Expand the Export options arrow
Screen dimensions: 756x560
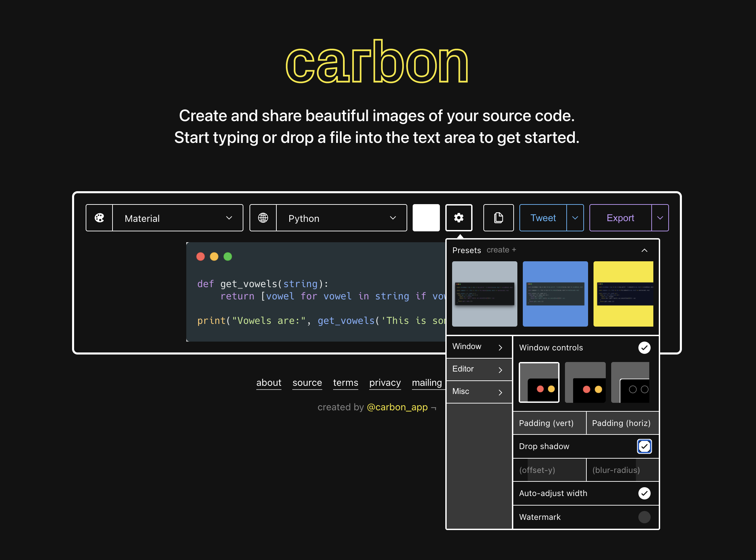tap(660, 218)
